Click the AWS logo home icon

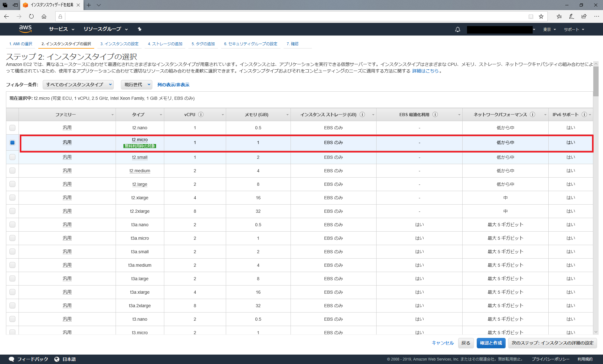point(25,29)
